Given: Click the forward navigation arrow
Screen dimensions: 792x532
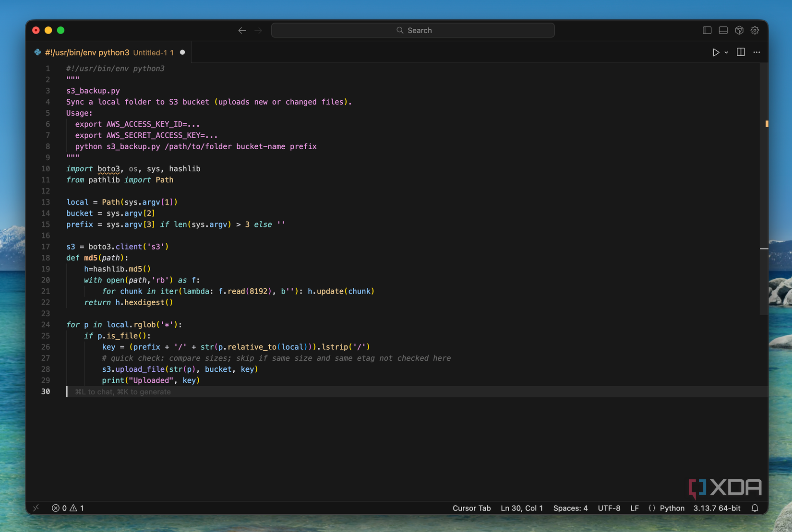Looking at the screenshot, I should [258, 30].
